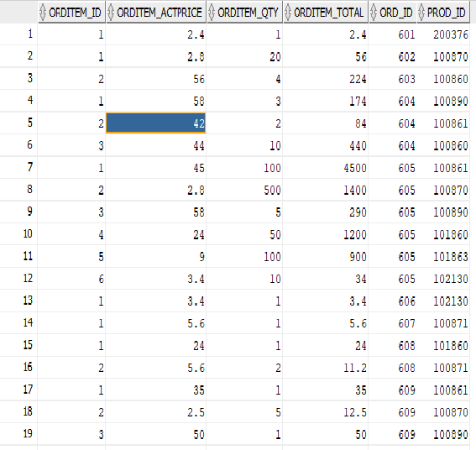
Task: Select ORDITEM_ACTPRICE cell 44
Action: pos(156,145)
